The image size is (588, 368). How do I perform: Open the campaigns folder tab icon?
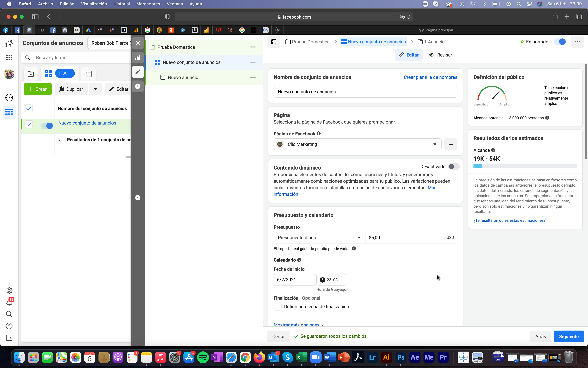[31, 74]
